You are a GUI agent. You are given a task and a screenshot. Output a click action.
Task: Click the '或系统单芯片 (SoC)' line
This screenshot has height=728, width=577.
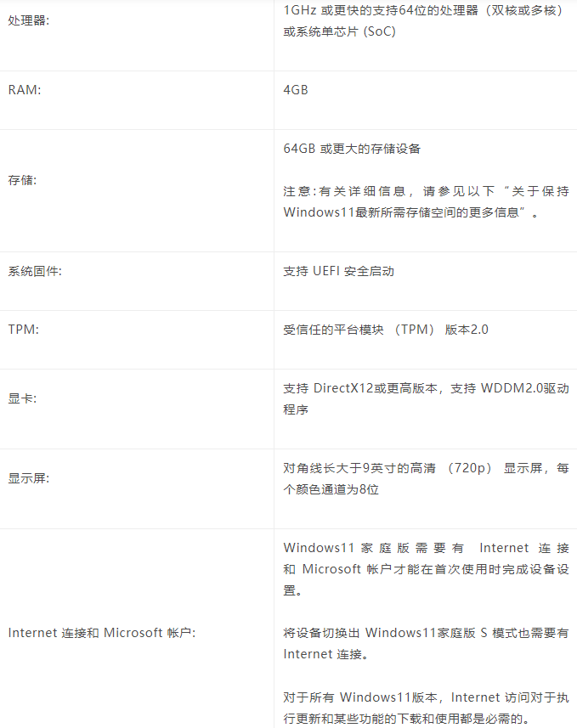tap(340, 31)
